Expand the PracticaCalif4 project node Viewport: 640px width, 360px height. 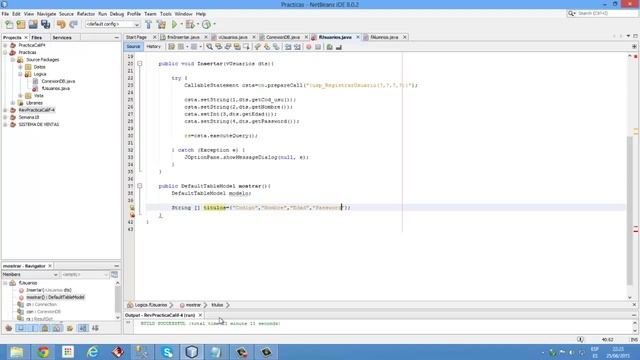pos(5,45)
